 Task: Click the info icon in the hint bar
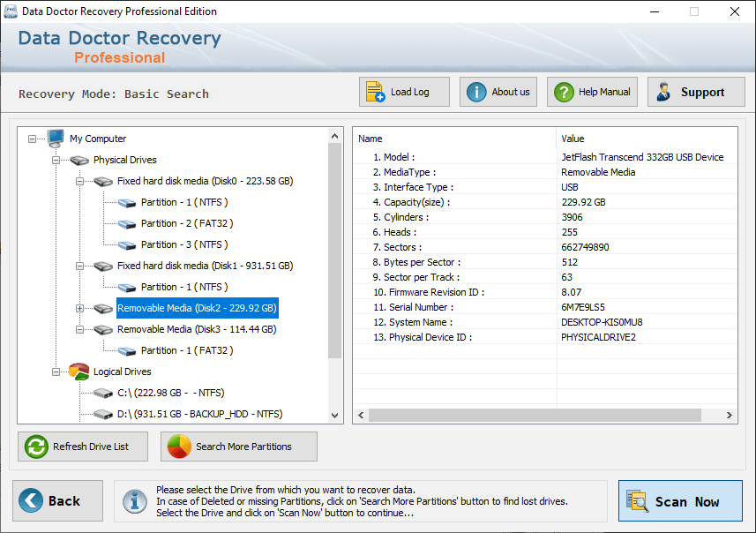pos(134,501)
